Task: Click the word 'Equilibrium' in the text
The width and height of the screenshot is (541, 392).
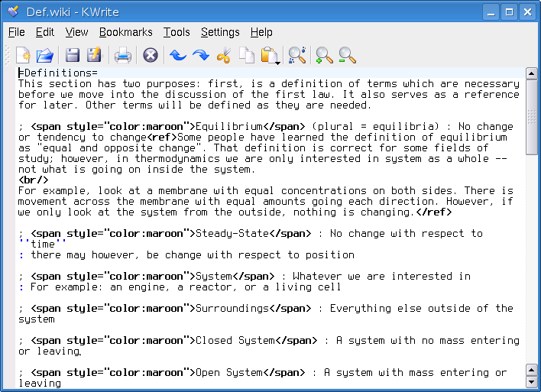Action: [229, 126]
